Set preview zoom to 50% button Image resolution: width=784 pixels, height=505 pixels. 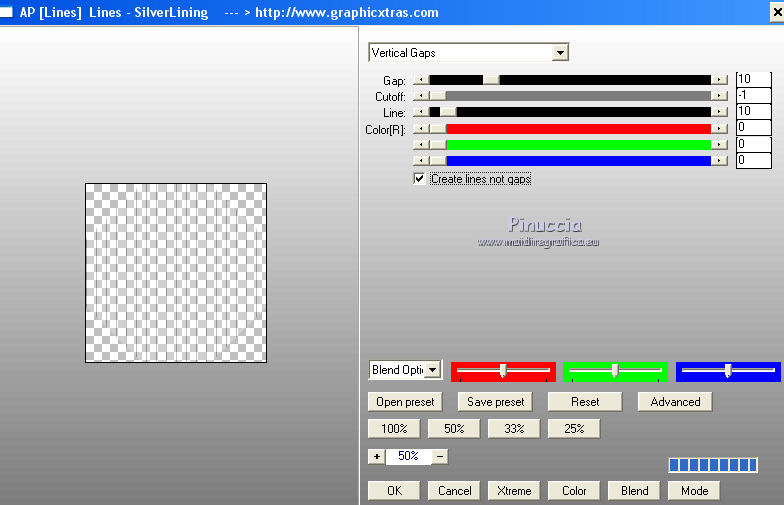[454, 429]
